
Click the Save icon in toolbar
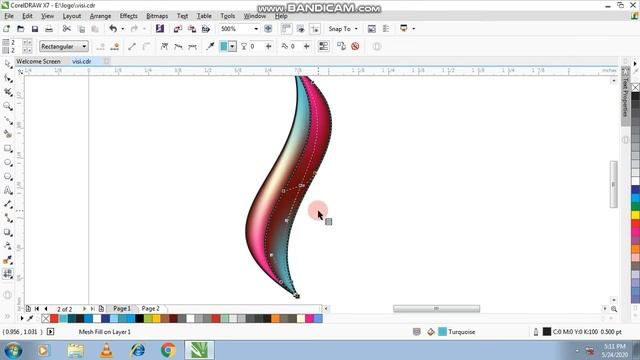coord(35,29)
